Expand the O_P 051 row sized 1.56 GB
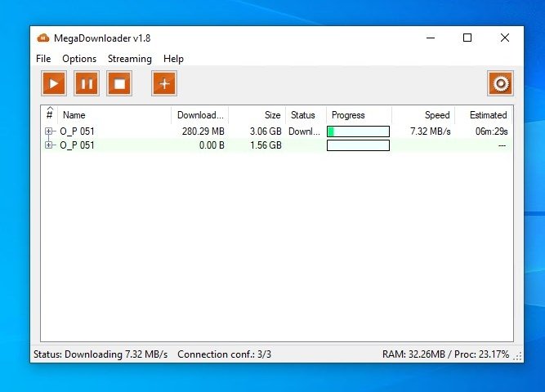Image resolution: width=545 pixels, height=392 pixels. click(48, 145)
